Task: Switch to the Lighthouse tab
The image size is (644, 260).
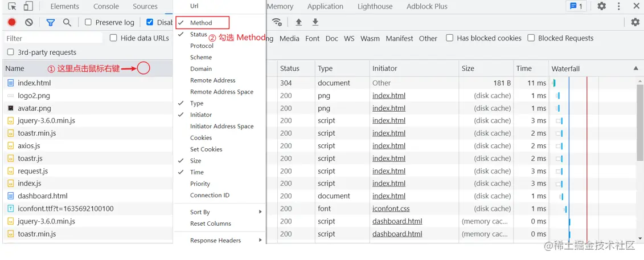Action: pyautogui.click(x=375, y=6)
